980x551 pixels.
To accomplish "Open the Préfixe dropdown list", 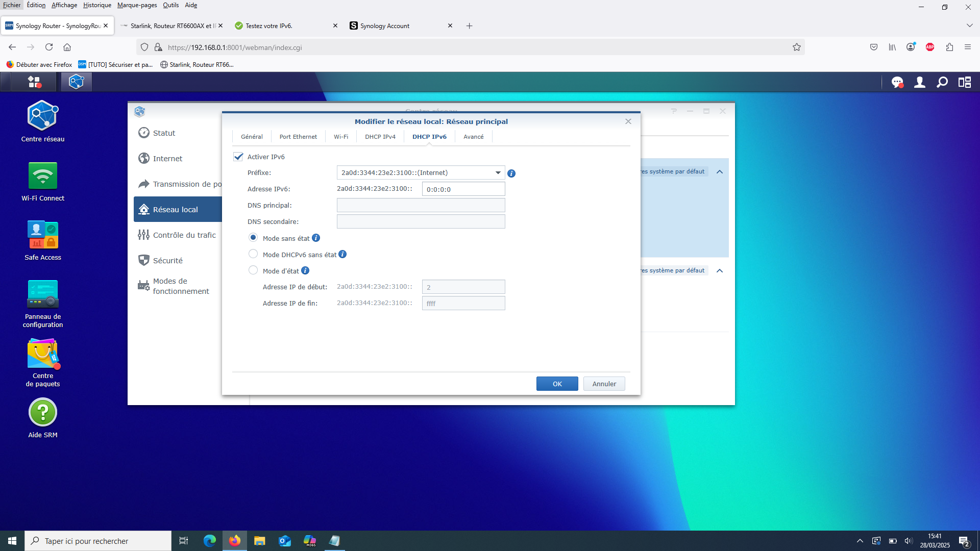I will click(x=421, y=172).
